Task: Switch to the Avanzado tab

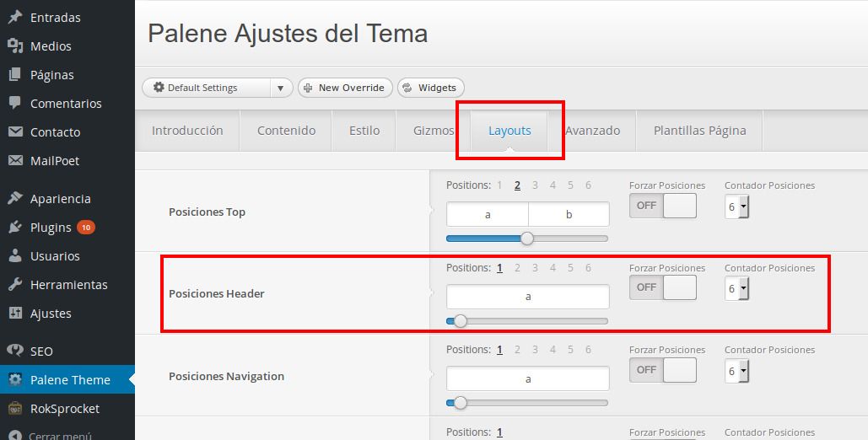Action: (592, 131)
